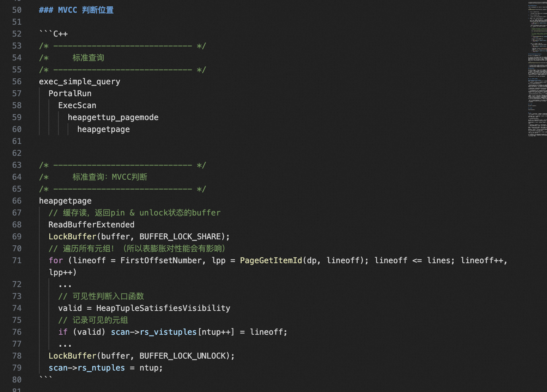Click line number 58 in the gutter
This screenshot has height=392, width=547.
pos(17,105)
